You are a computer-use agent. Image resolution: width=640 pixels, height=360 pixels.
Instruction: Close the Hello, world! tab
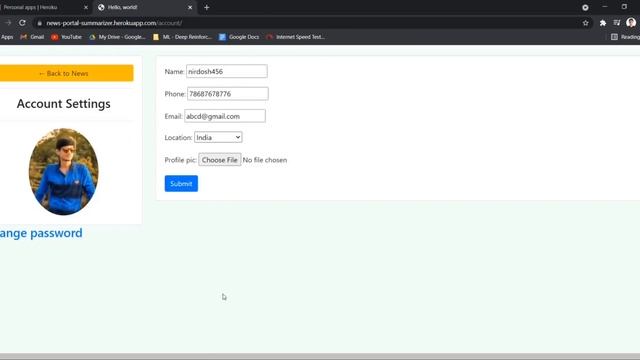click(190, 7)
